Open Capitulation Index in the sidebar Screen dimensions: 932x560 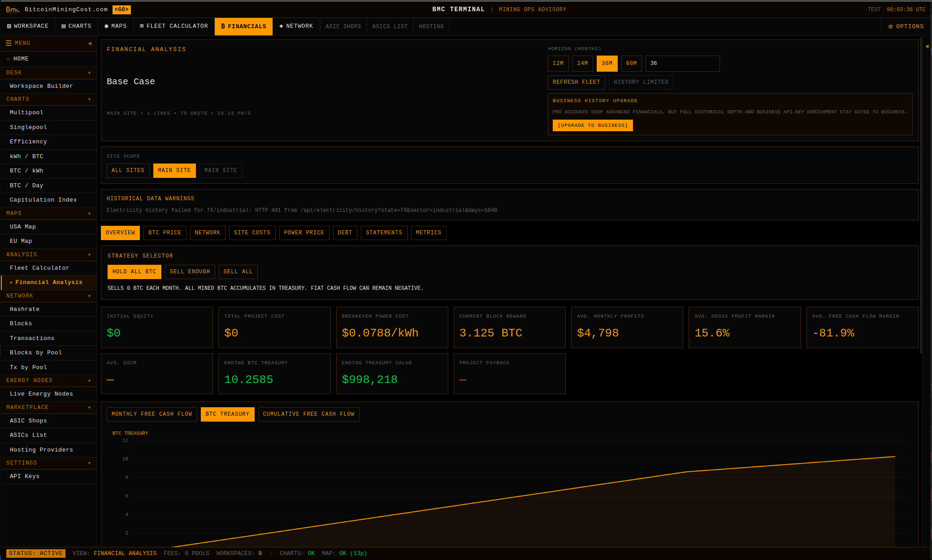click(43, 200)
